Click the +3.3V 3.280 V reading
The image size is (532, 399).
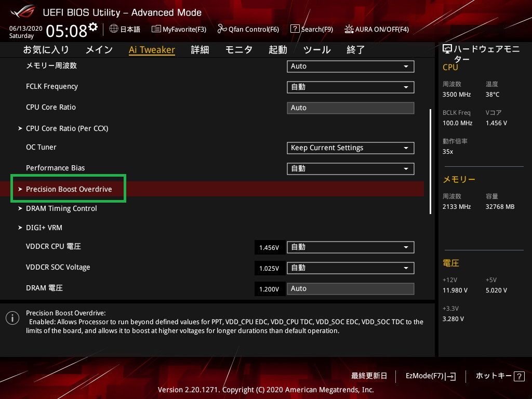(x=453, y=319)
